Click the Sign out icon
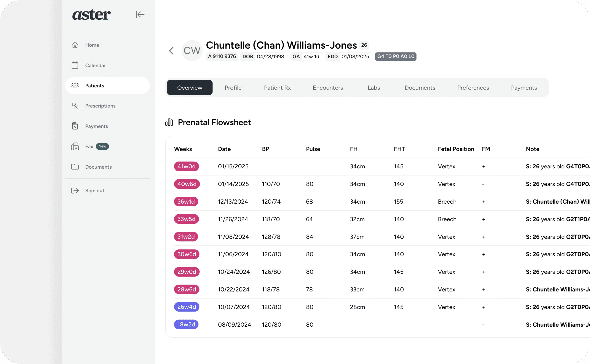Viewport: 590px width, 364px height. [x=75, y=190]
